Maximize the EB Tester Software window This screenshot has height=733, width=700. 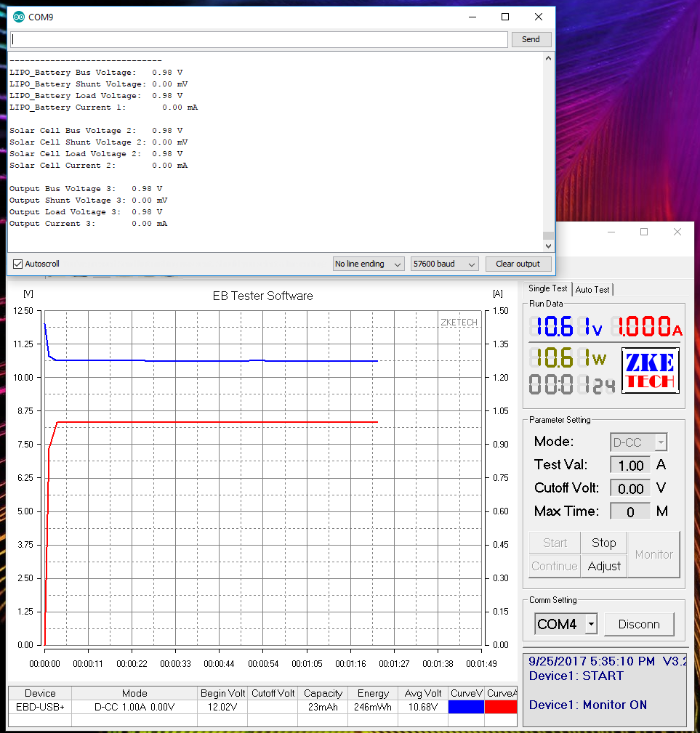(x=644, y=232)
